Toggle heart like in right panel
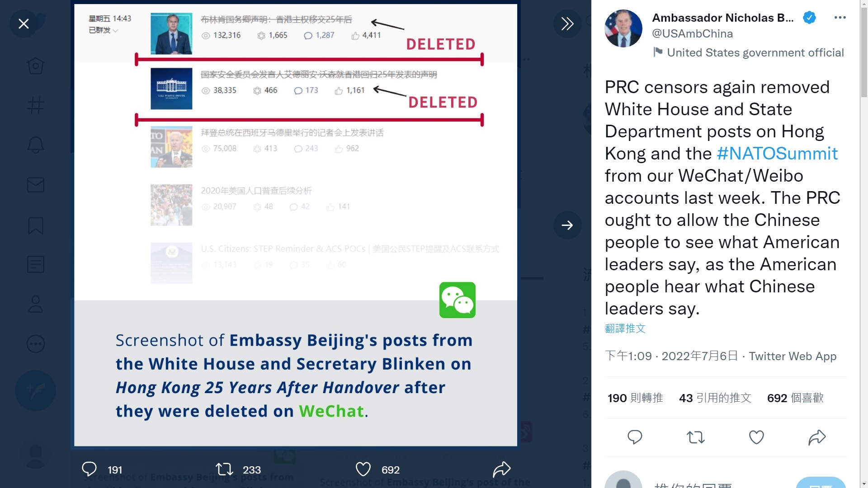This screenshot has height=488, width=868. [x=756, y=437]
